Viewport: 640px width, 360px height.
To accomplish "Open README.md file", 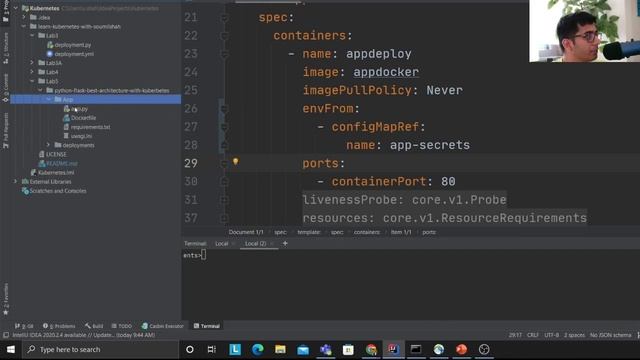I will 62,163.
